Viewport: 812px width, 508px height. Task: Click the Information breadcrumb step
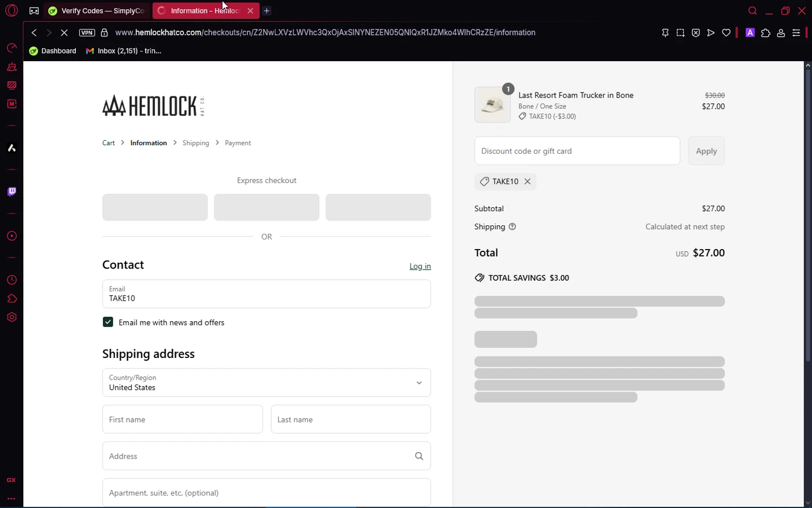pyautogui.click(x=148, y=143)
